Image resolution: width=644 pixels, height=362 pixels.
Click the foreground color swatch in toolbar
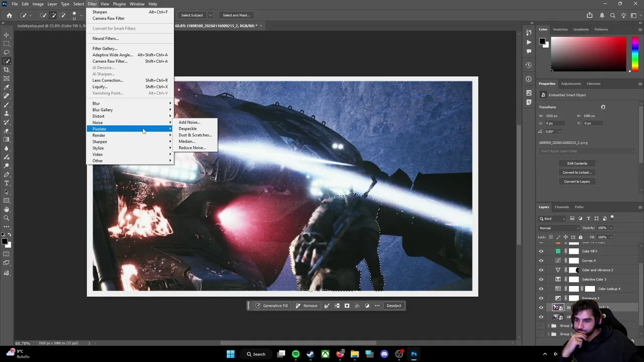[x=5, y=242]
